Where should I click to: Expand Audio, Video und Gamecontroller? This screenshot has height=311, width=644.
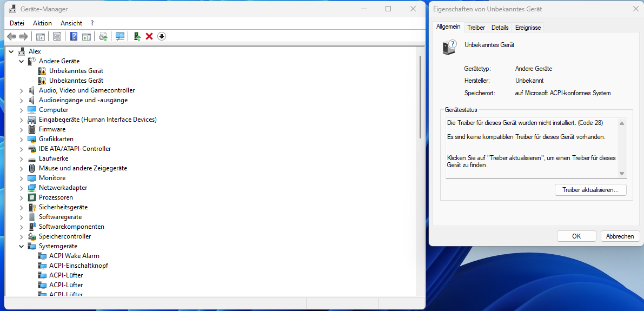(x=21, y=90)
